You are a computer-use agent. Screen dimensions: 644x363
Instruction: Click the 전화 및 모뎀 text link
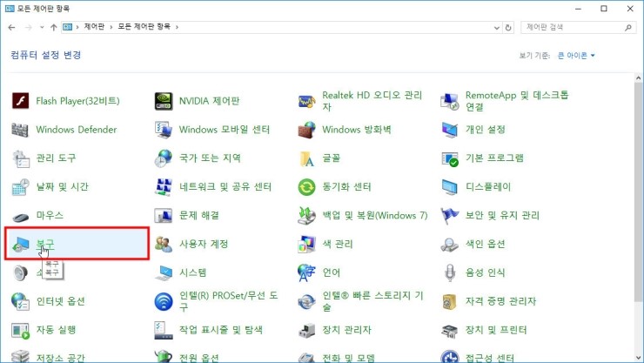point(348,358)
